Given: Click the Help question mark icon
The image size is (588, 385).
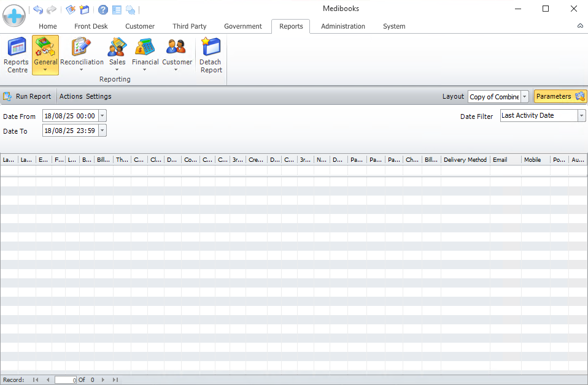Looking at the screenshot, I should pos(103,10).
